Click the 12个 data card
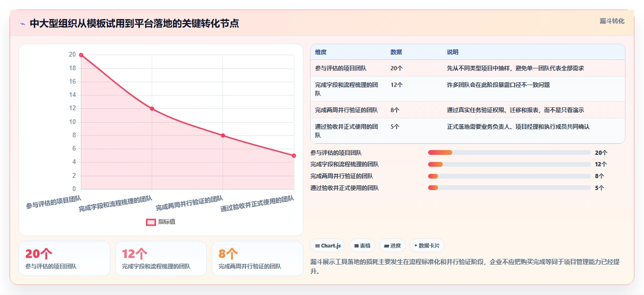The height and width of the screenshot is (295, 644). click(161, 258)
